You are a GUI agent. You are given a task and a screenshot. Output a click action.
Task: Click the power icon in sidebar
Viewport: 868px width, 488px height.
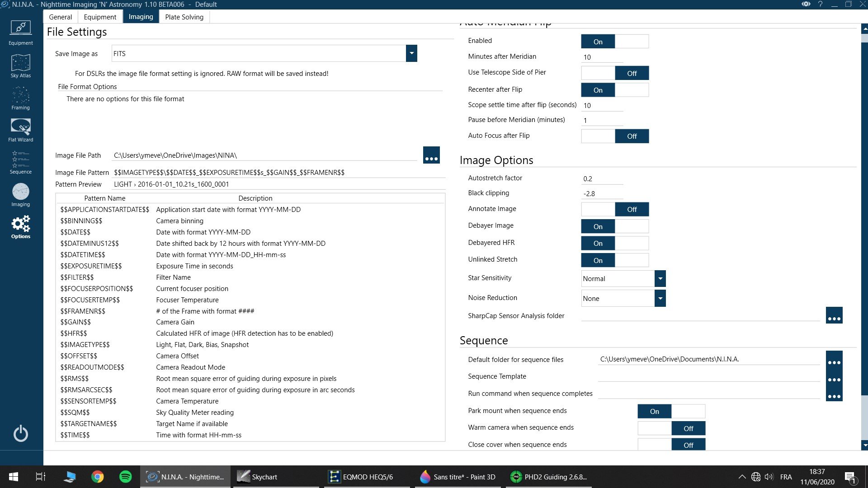click(20, 434)
